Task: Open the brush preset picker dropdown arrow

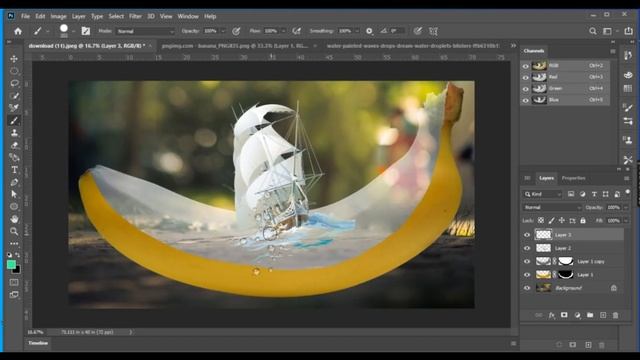Action: tap(73, 31)
